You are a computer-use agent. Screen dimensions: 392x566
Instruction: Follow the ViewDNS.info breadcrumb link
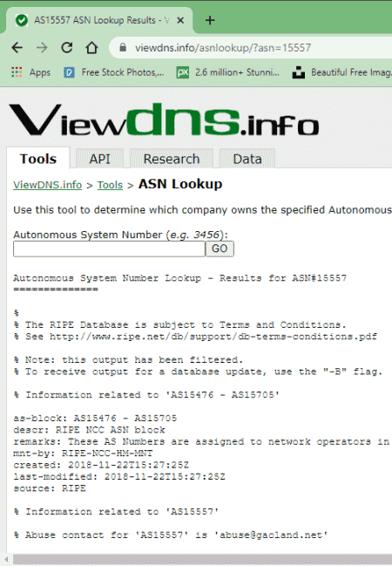(x=48, y=185)
